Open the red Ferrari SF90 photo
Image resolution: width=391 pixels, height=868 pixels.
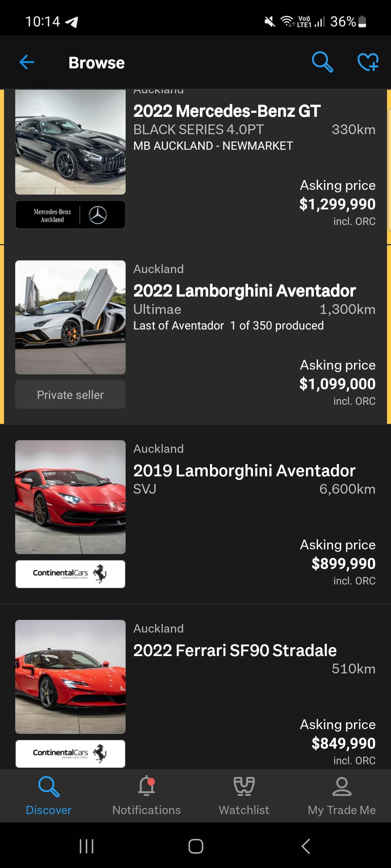[x=70, y=677]
